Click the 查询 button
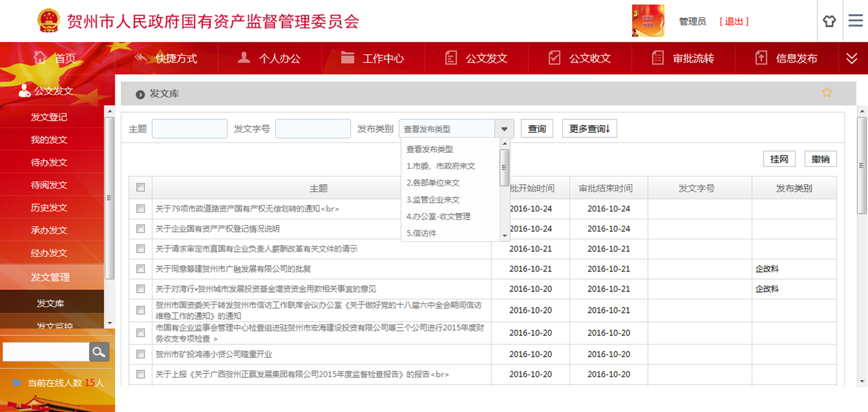Viewport: 868px width, 412px height. tap(537, 128)
